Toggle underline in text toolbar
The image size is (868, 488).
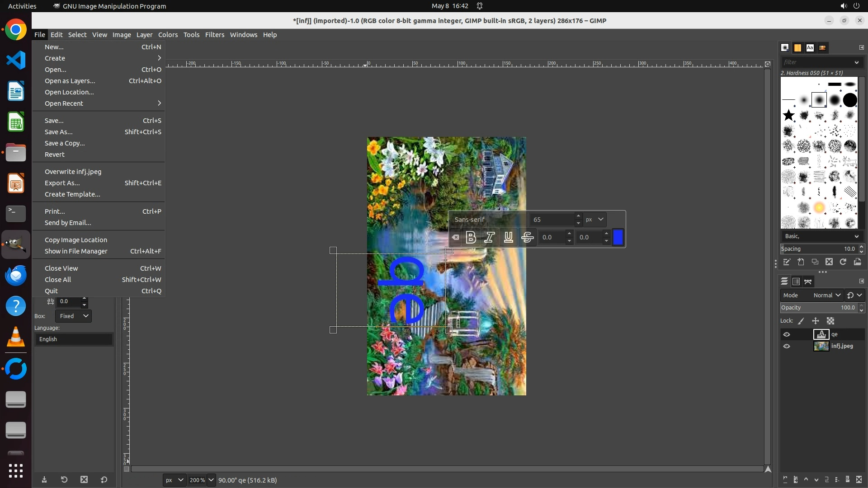pos(508,237)
